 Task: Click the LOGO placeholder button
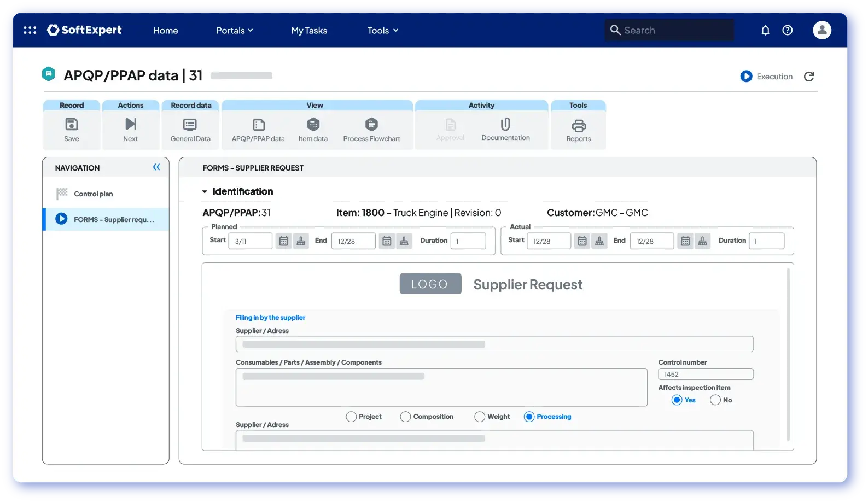(x=430, y=284)
